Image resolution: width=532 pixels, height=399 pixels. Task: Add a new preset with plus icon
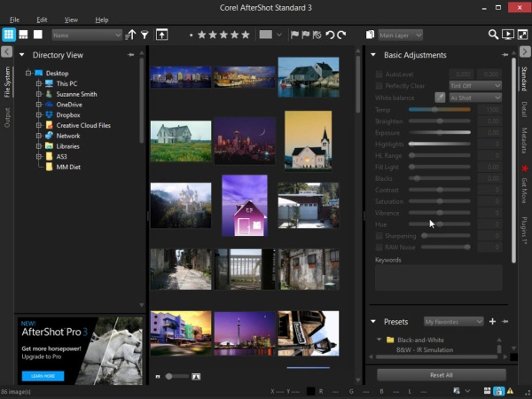point(492,321)
